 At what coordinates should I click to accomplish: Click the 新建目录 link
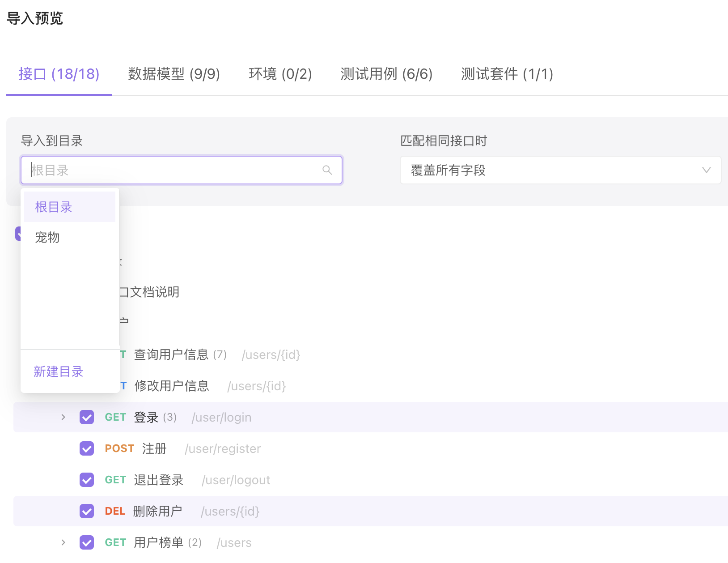point(59,371)
